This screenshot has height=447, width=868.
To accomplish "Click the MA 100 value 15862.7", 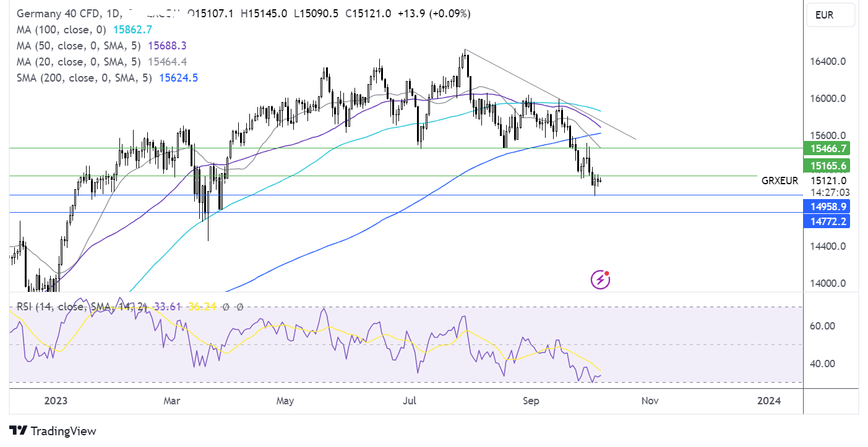I will point(132,29).
